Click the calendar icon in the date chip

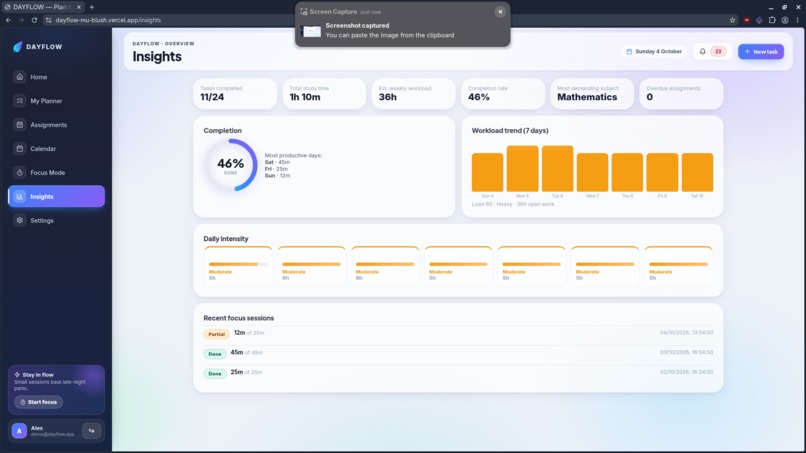click(x=629, y=51)
